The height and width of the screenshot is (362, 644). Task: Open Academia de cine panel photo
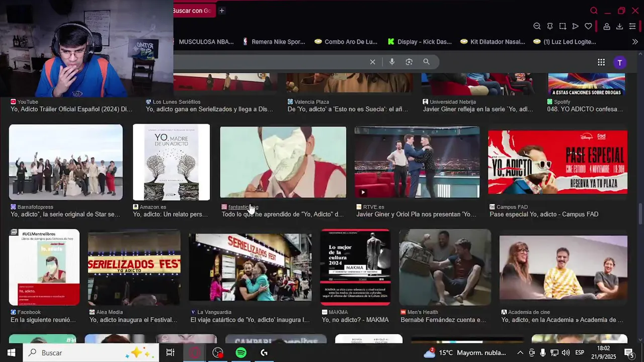pos(563,267)
